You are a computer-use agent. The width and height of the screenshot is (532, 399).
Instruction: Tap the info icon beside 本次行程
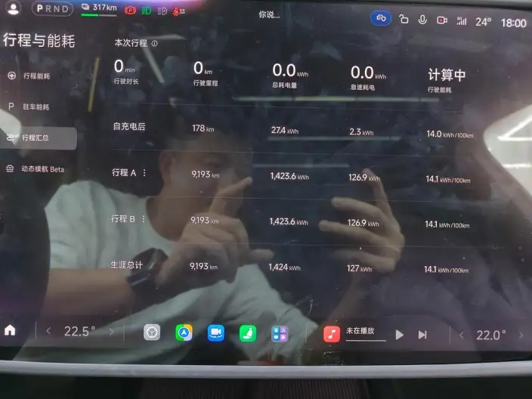tap(154, 43)
